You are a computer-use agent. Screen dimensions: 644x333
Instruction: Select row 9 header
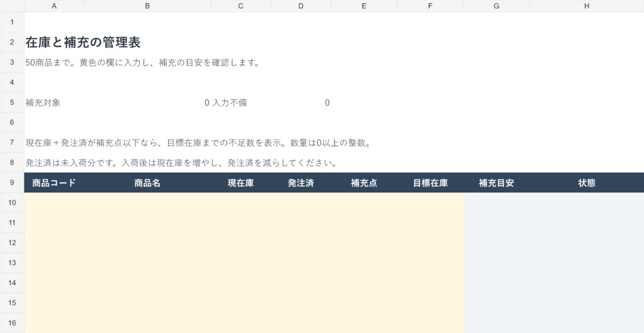pos(12,182)
